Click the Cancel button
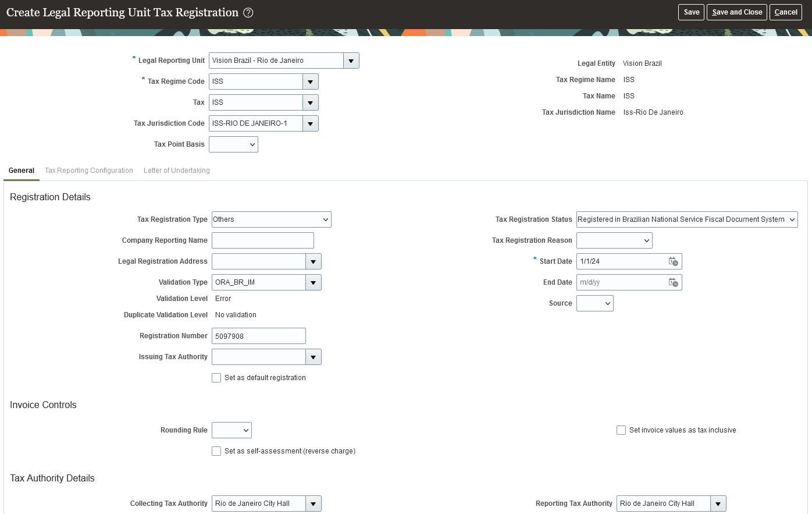812x514 pixels. [x=785, y=12]
